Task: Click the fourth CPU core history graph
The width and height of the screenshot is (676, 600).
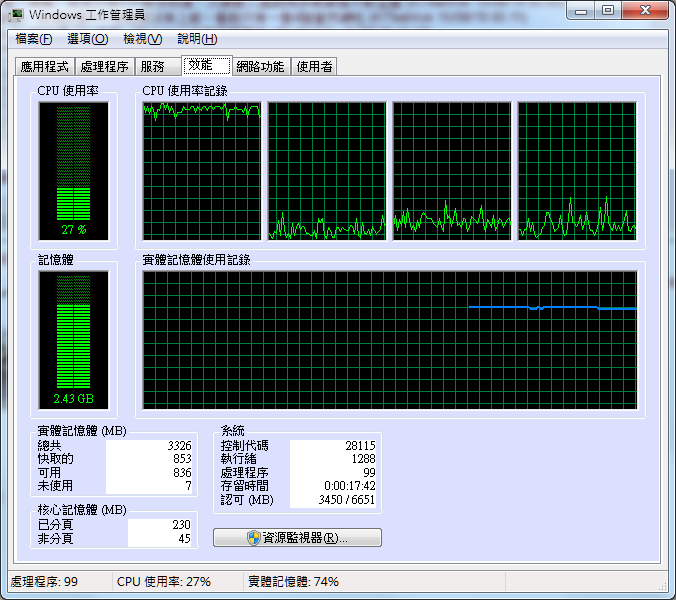Action: pyautogui.click(x=576, y=170)
